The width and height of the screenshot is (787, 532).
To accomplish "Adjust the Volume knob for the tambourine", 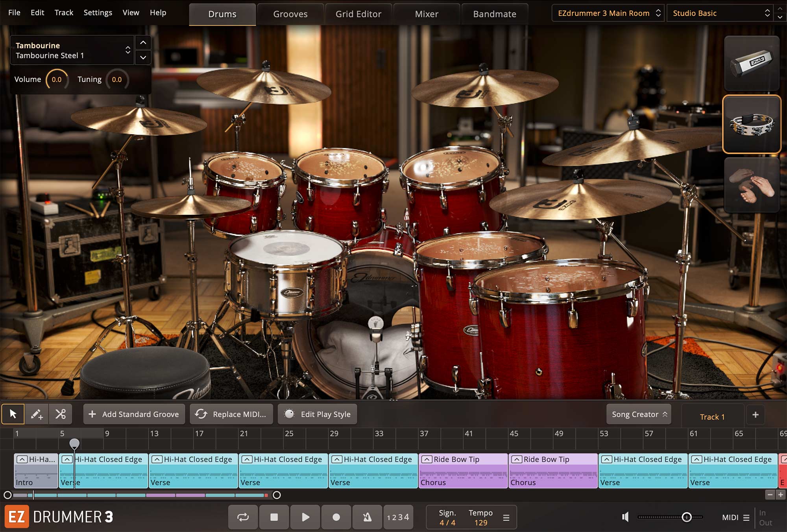I will (56, 79).
